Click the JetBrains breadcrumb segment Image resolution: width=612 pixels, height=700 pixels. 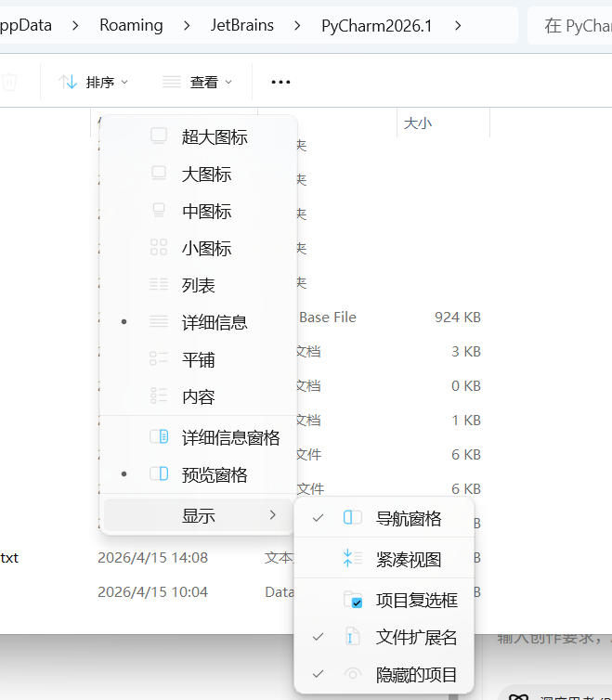pos(242,25)
